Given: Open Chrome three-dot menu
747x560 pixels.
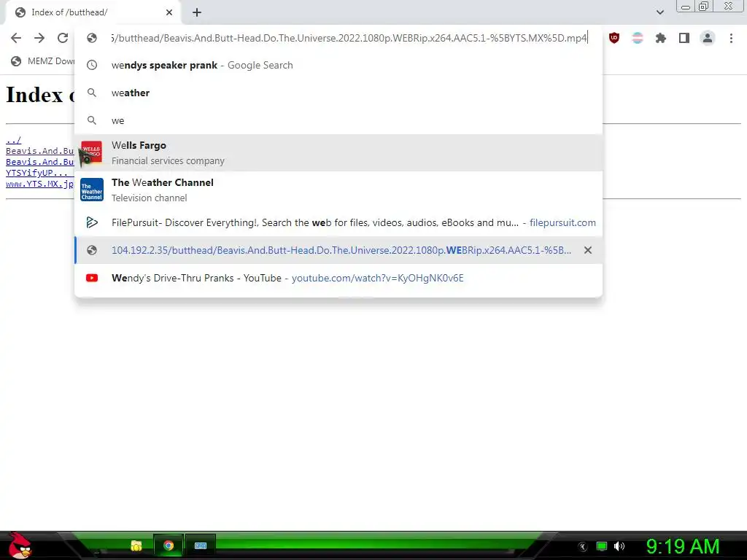Looking at the screenshot, I should [x=731, y=38].
